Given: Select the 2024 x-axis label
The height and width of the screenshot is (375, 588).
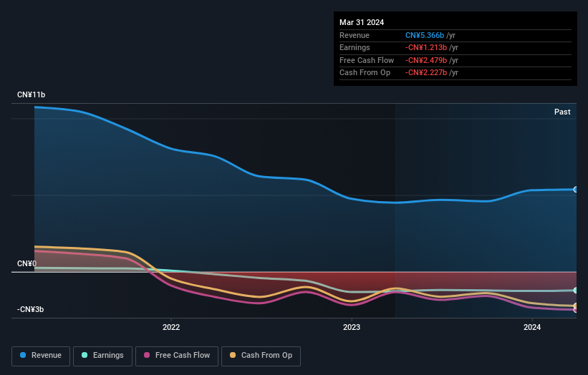Looking at the screenshot, I should point(531,328).
